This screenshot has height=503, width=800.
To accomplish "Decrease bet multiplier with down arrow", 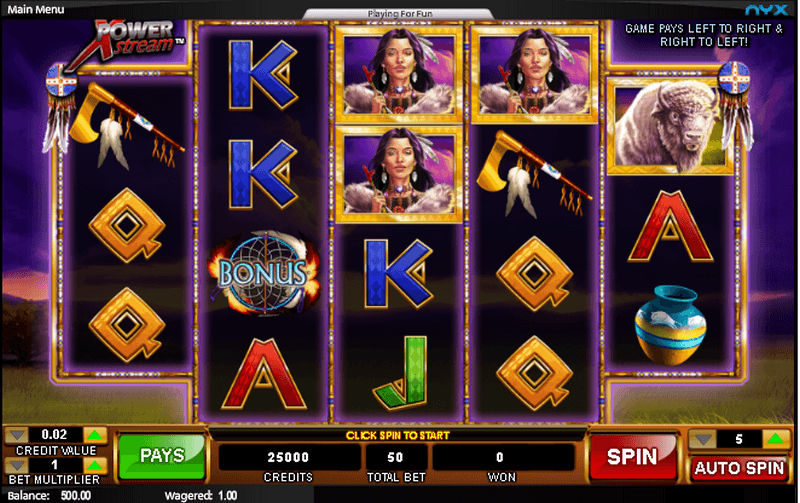I will [16, 465].
